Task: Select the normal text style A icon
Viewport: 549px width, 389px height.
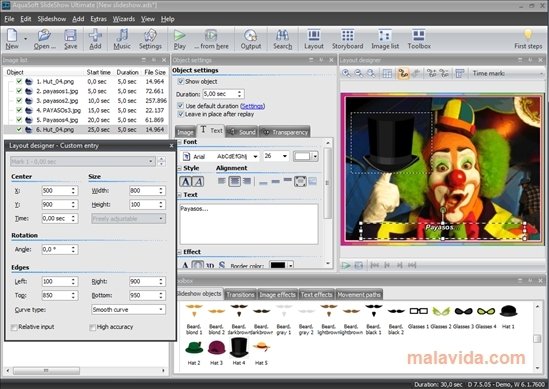Action: click(186, 181)
